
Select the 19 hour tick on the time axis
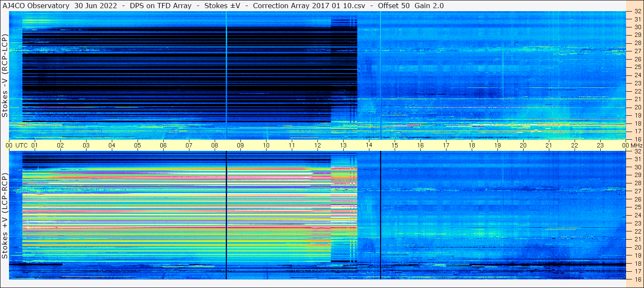click(x=497, y=145)
